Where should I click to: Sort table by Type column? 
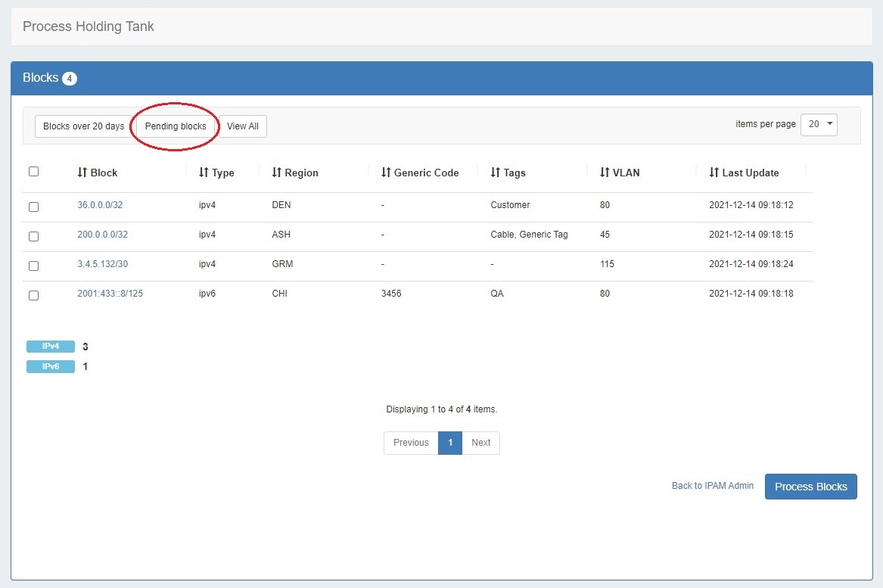click(216, 173)
